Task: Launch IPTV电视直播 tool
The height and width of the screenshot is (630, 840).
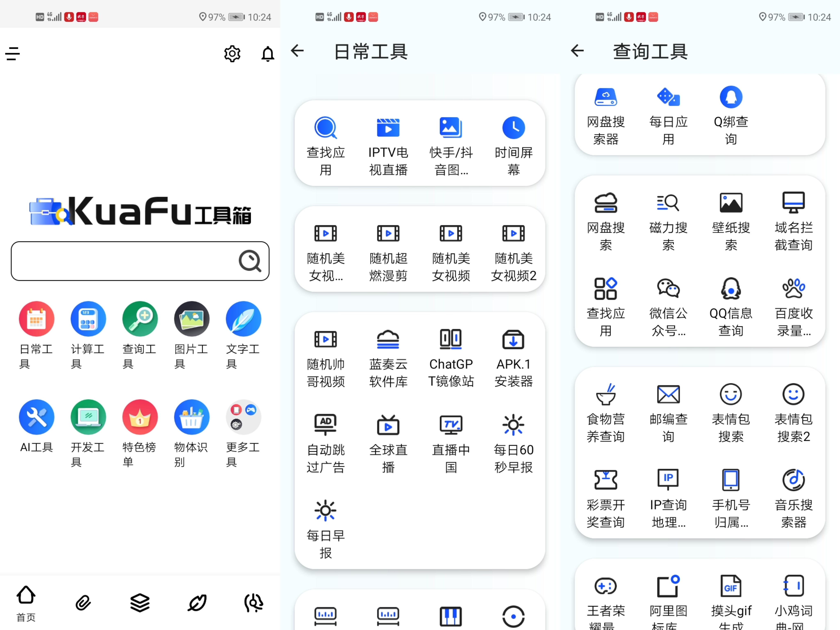Action: pyautogui.click(x=388, y=128)
